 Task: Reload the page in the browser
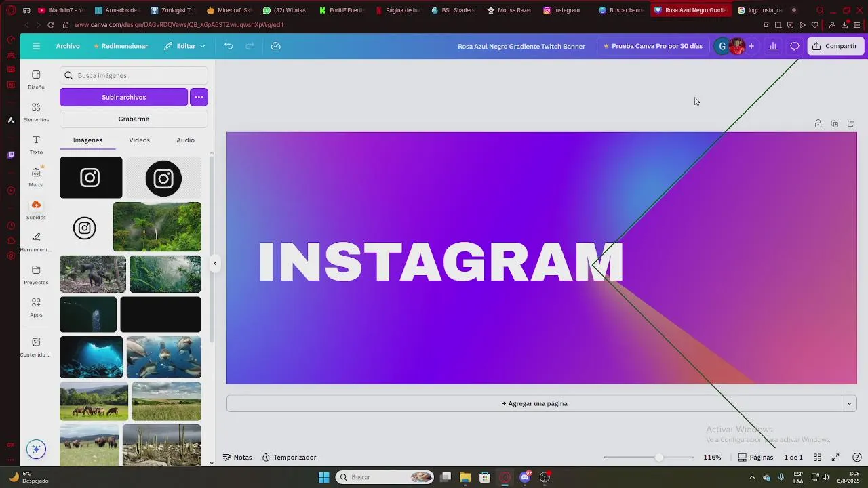pos(51,25)
